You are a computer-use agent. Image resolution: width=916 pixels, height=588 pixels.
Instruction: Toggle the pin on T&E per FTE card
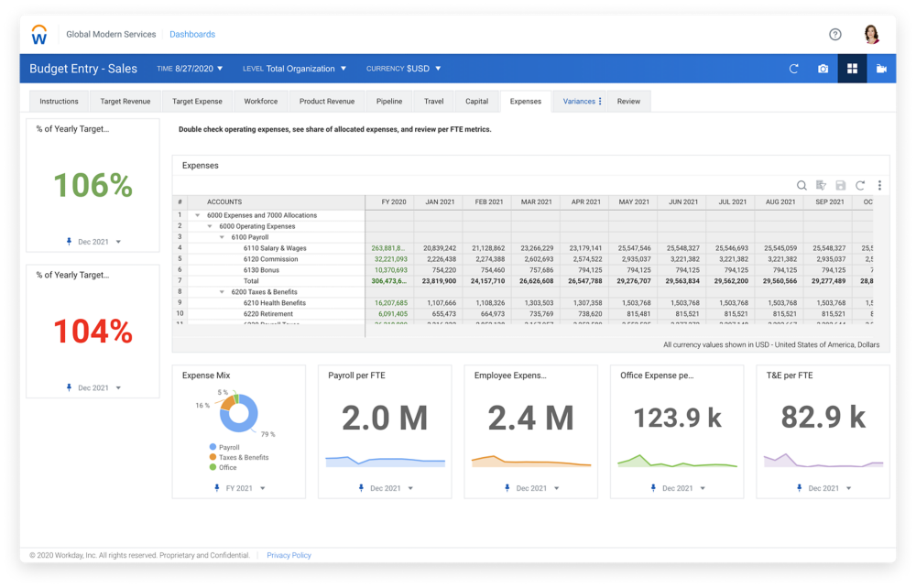(x=800, y=488)
